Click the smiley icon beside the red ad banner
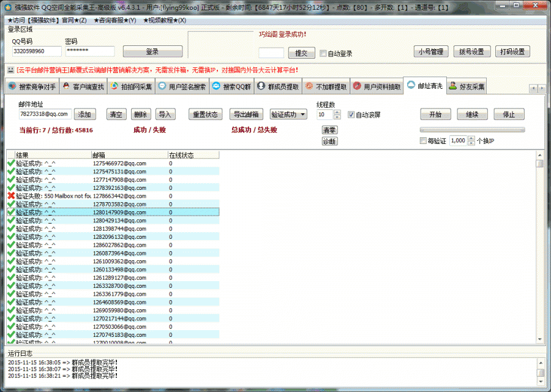This screenshot has width=551, height=392. pos(10,70)
